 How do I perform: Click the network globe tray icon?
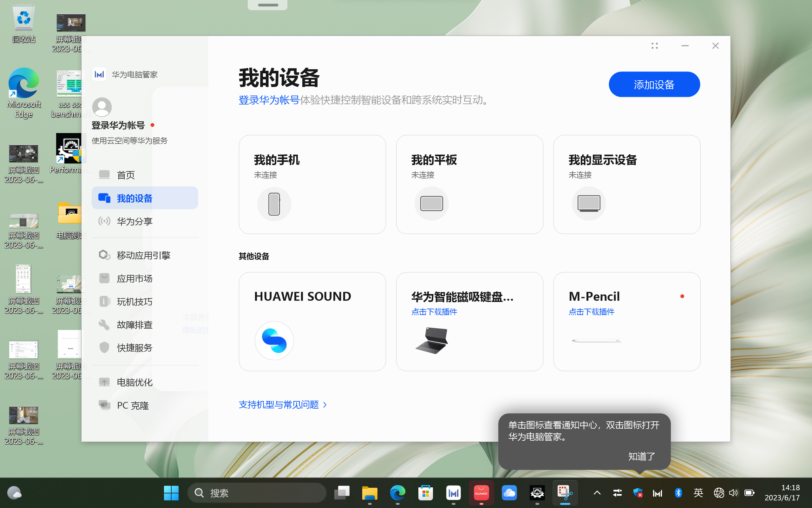(719, 493)
